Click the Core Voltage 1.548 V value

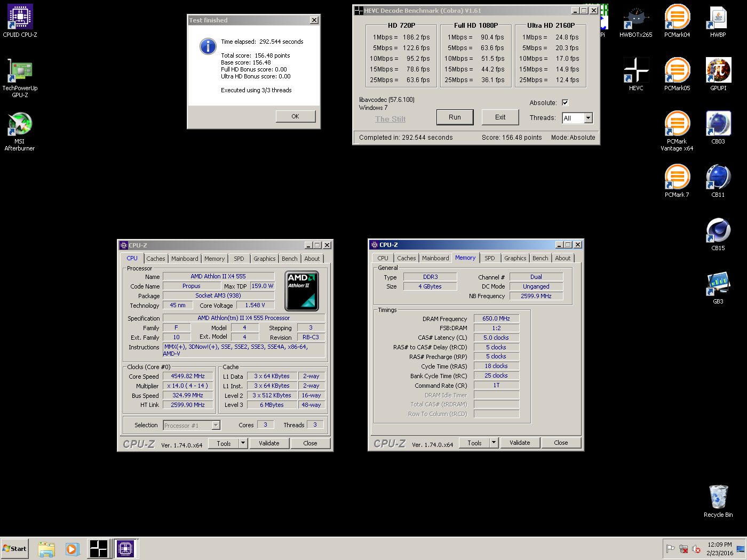coord(255,305)
